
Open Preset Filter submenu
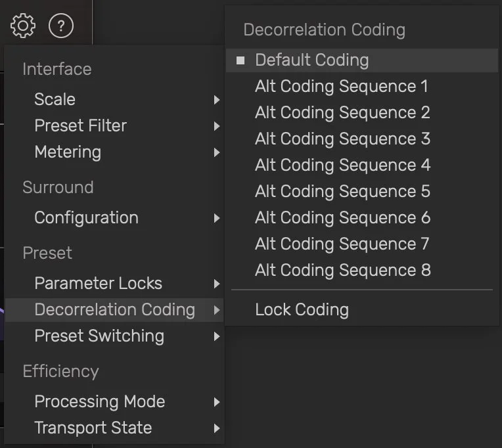pos(80,126)
